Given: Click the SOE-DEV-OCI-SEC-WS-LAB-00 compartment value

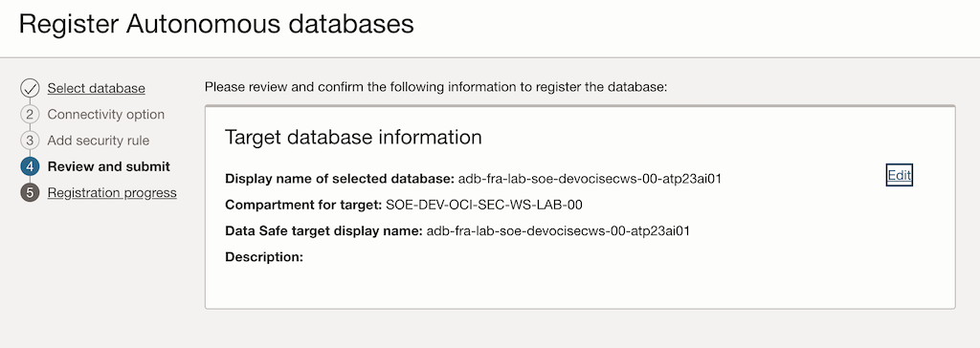Looking at the screenshot, I should (485, 205).
